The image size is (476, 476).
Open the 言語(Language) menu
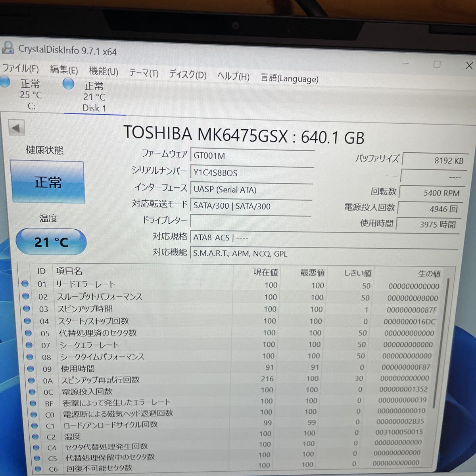click(289, 78)
